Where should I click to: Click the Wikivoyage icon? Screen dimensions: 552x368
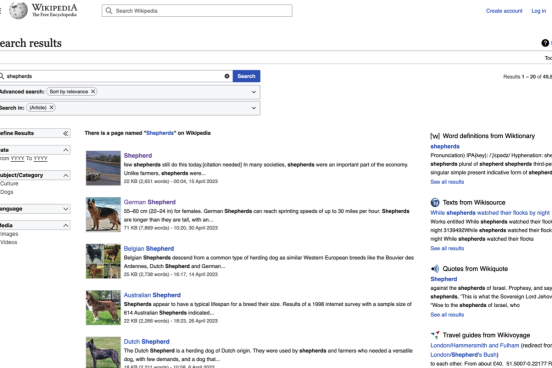435,335
